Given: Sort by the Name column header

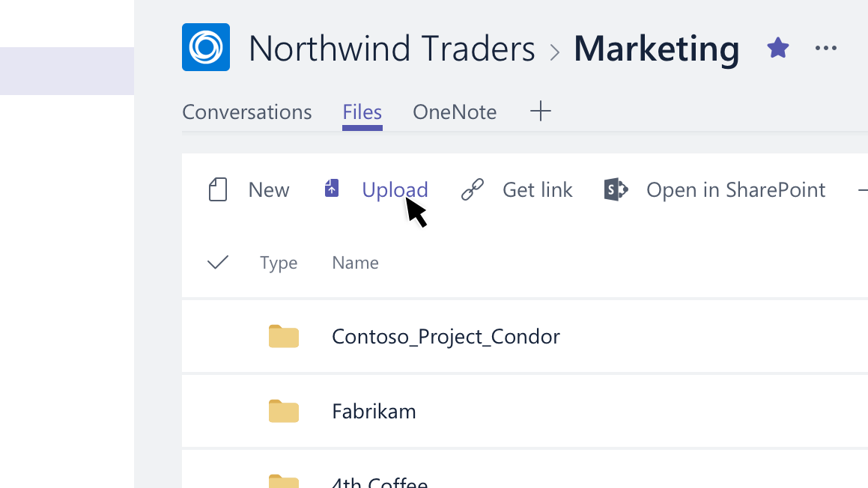Looking at the screenshot, I should 356,263.
